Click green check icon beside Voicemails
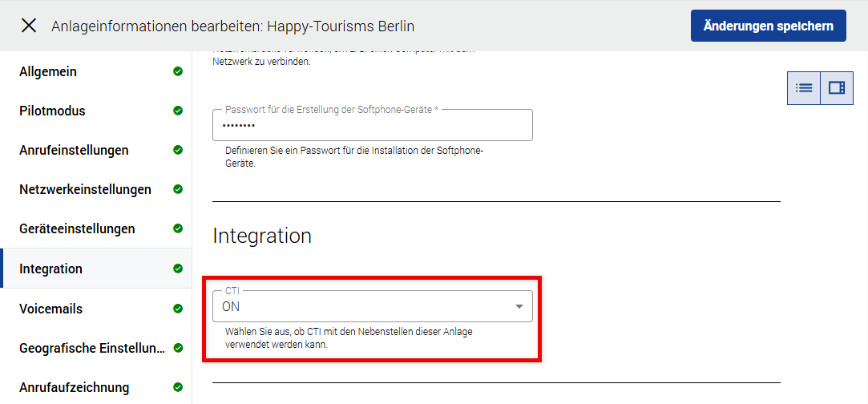This screenshot has height=404, width=868. (x=178, y=309)
